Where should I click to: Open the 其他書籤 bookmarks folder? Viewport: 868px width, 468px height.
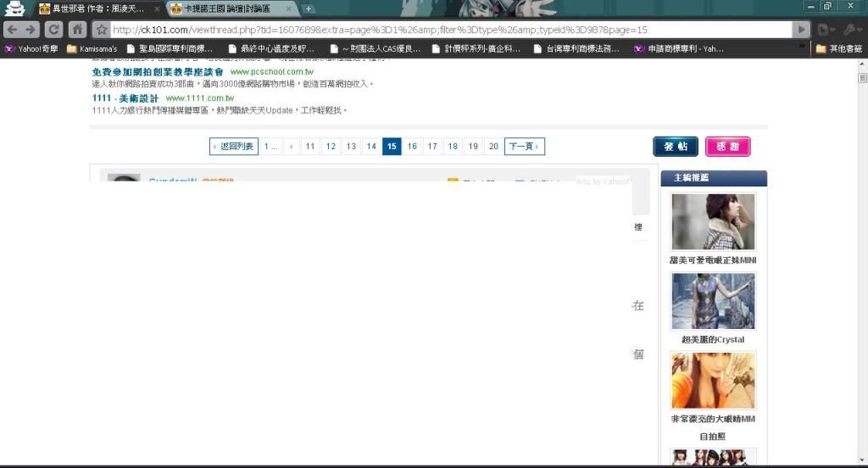pyautogui.click(x=839, y=48)
